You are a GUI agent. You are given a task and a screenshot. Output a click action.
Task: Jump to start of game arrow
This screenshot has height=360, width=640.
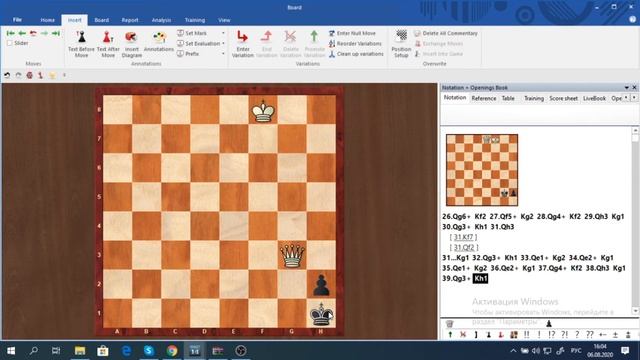point(11,33)
